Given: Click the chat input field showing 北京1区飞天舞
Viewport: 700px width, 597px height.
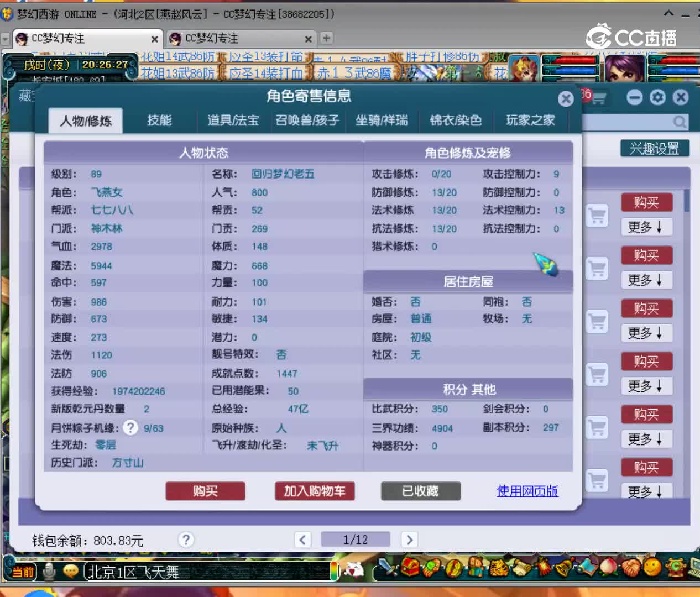Looking at the screenshot, I should pyautogui.click(x=210, y=572).
